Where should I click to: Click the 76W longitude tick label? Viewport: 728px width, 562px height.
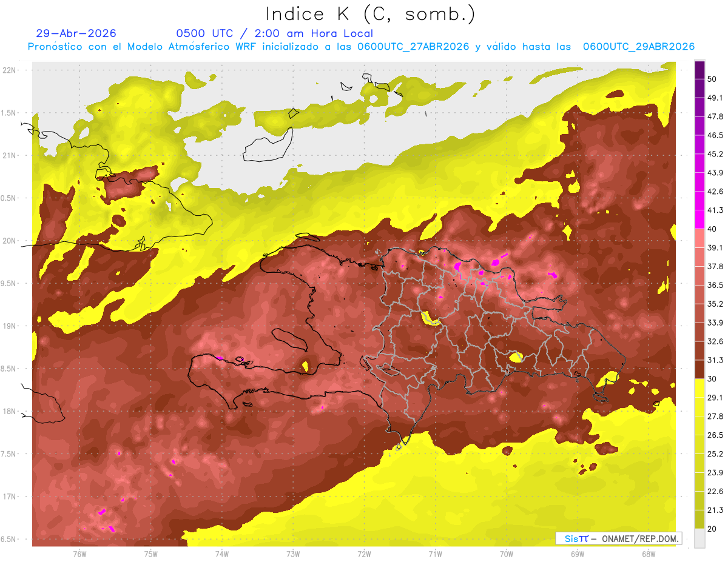coord(79,554)
